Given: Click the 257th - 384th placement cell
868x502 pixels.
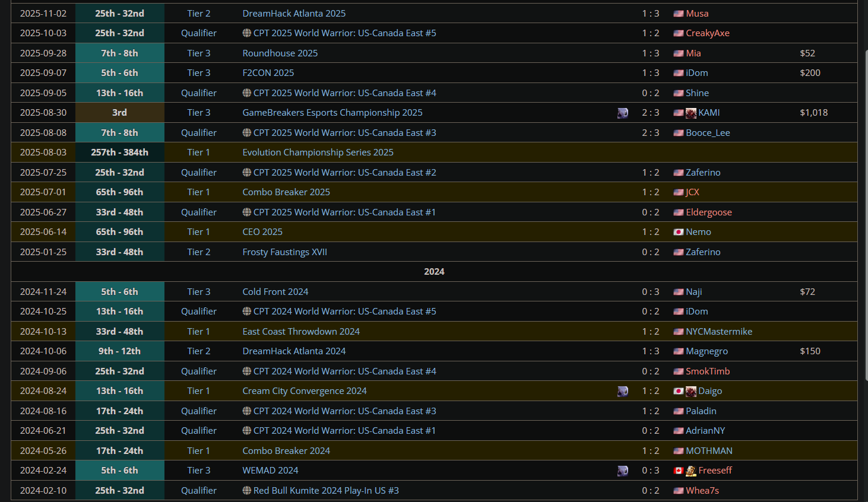Looking at the screenshot, I should 119,152.
